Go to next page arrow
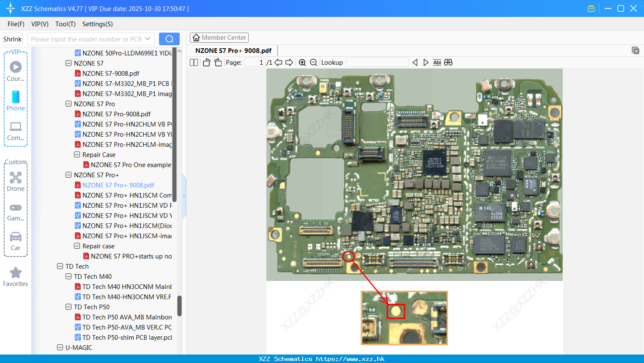Viewport: 644px width, 363px height. (x=289, y=63)
